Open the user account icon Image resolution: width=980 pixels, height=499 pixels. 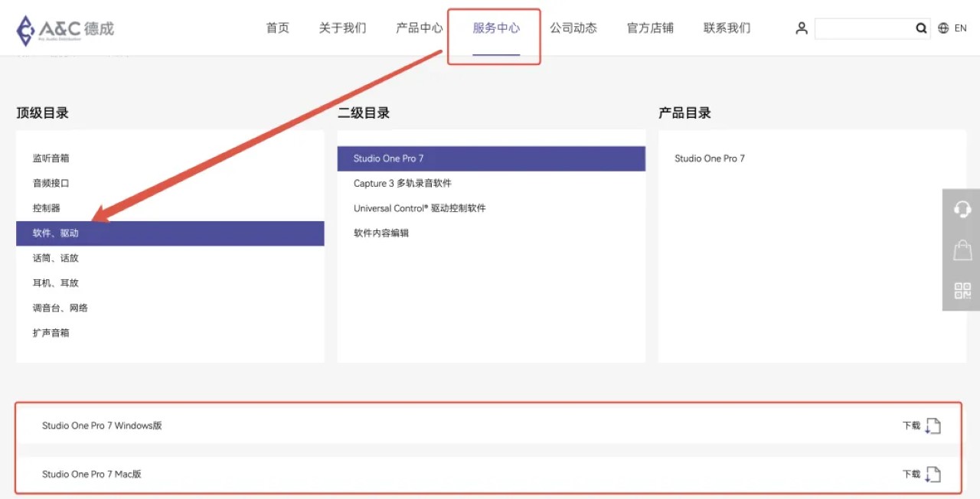pos(802,28)
